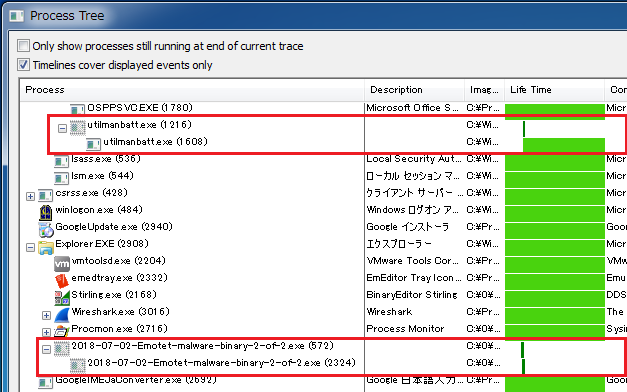The width and height of the screenshot is (627, 392).
Task: Click the Life Time column header
Action: pos(554,90)
